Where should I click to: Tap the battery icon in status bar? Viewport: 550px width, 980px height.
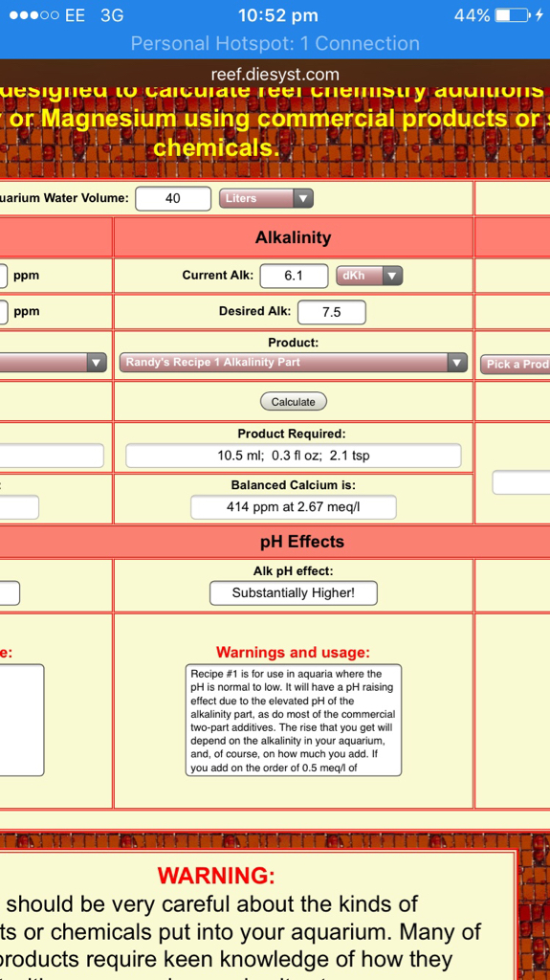(x=513, y=15)
